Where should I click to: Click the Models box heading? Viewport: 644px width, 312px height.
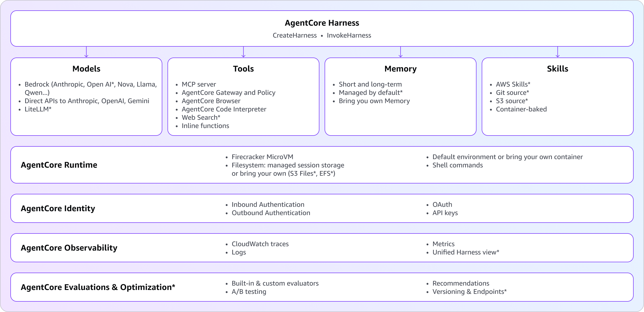(86, 69)
